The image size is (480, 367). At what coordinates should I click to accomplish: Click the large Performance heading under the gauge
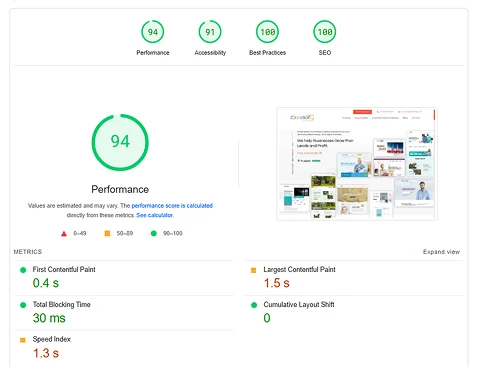point(120,189)
